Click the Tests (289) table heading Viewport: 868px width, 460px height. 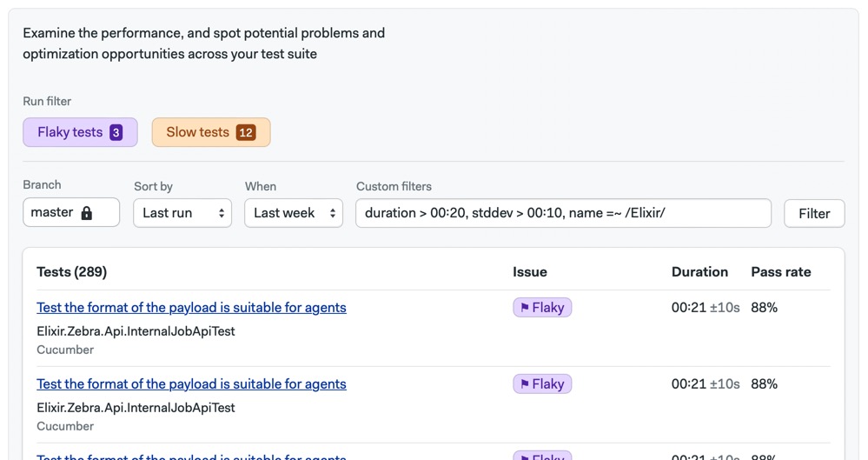(x=71, y=271)
